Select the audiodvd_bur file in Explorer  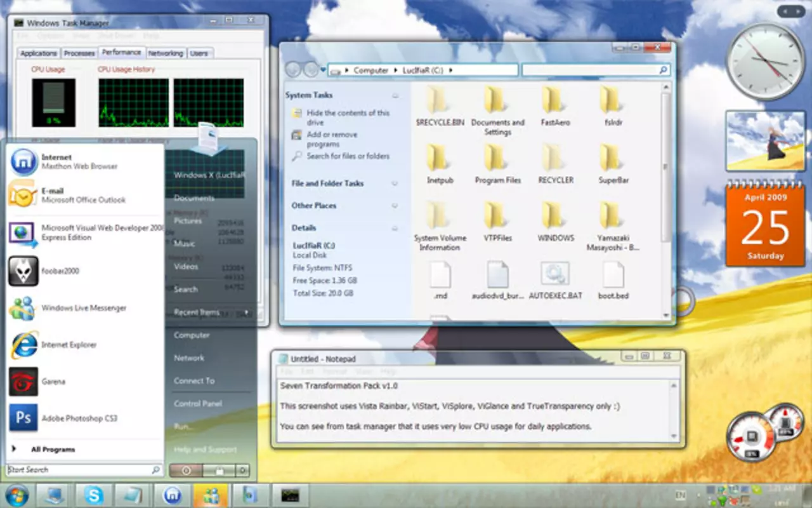[497, 280]
